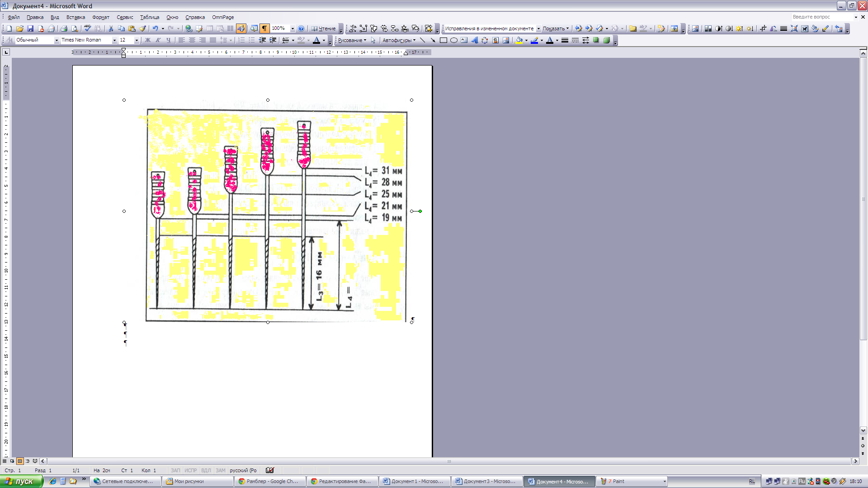Click the Insert WordArt icon
This screenshot has height=488, width=868.
tap(474, 40)
